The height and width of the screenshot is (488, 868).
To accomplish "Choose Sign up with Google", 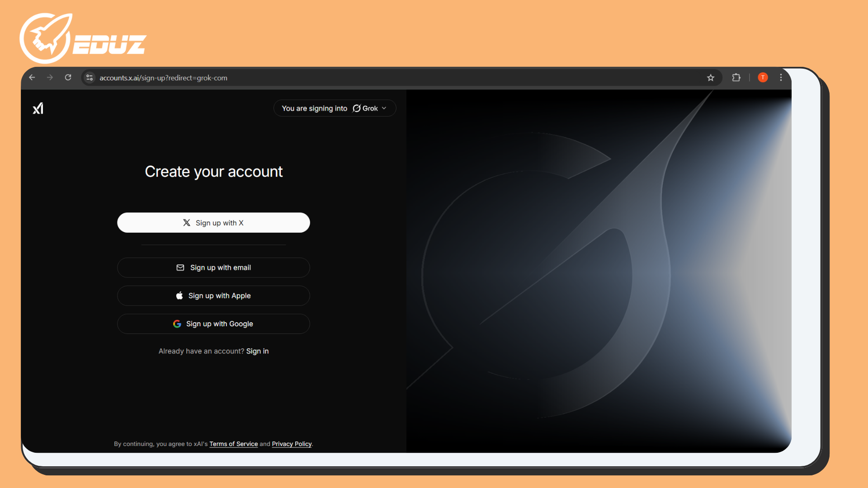I will click(x=213, y=324).
